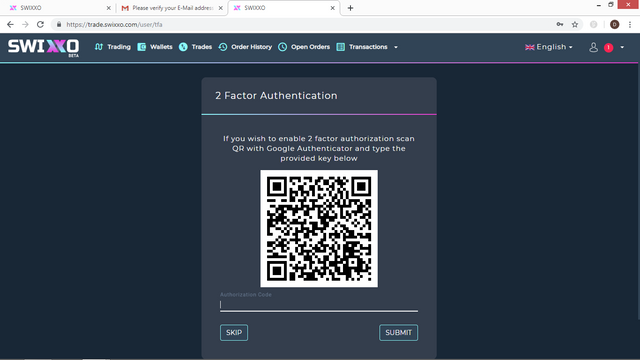Click the user profile icon
This screenshot has height=360, width=640.
[593, 47]
